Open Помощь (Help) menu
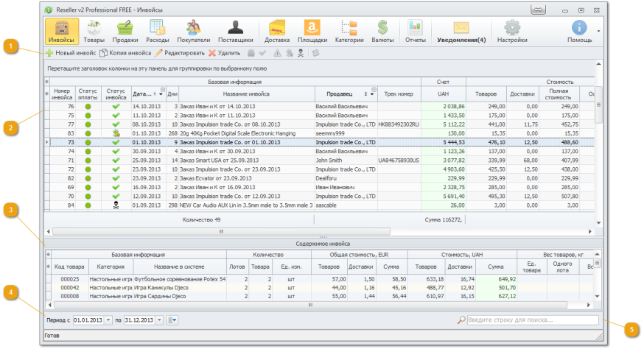Viewport: 644px width, 349px height. (x=579, y=31)
